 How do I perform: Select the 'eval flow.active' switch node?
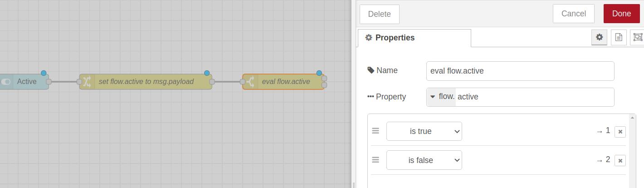[x=283, y=82]
